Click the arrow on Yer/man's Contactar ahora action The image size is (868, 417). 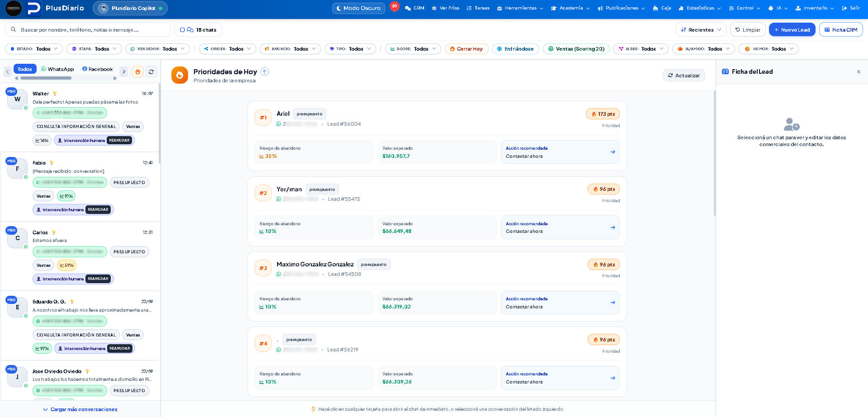coord(613,227)
